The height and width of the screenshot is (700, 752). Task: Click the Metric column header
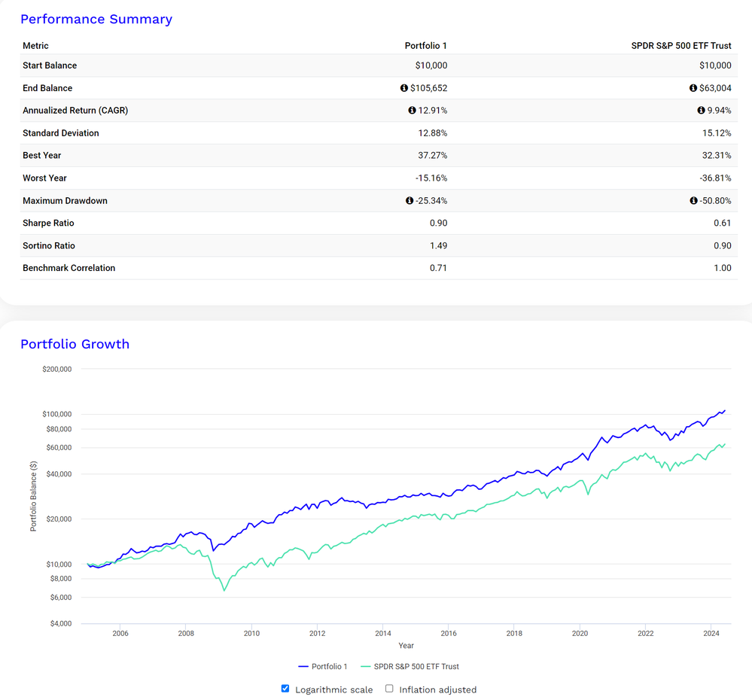tap(35, 46)
